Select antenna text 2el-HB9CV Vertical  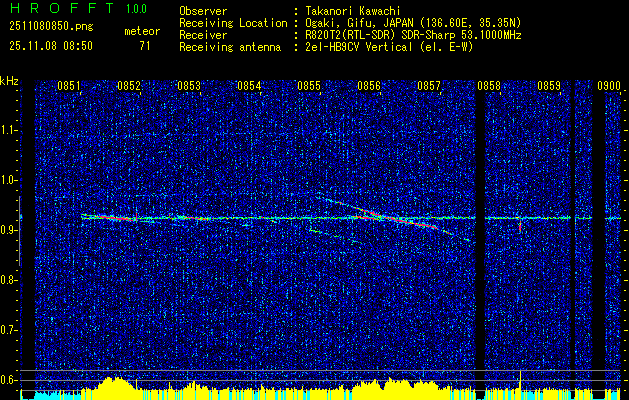click(359, 47)
